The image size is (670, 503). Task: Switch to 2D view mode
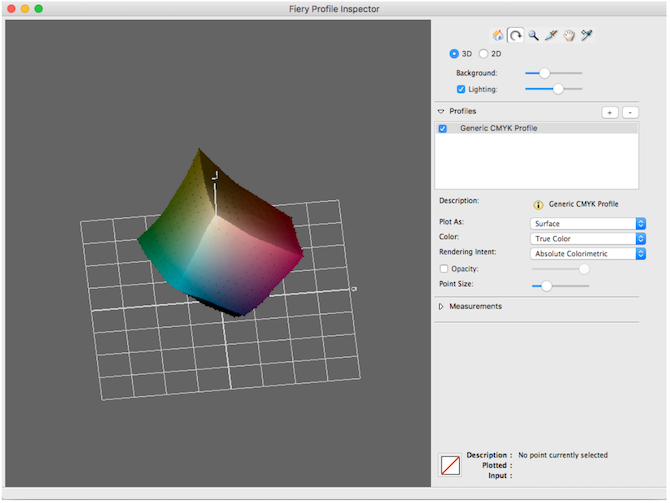click(483, 54)
